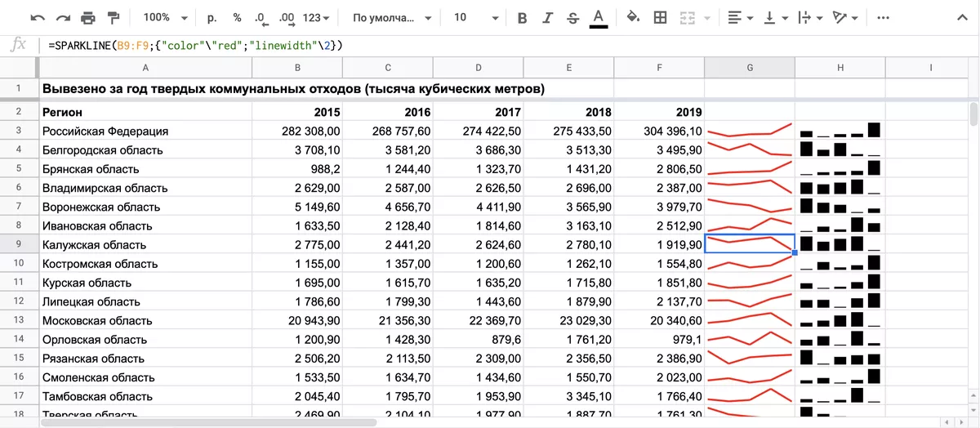Select the red sparkline in Российская Федерация row
This screenshot has width=980, height=428.
750,131
